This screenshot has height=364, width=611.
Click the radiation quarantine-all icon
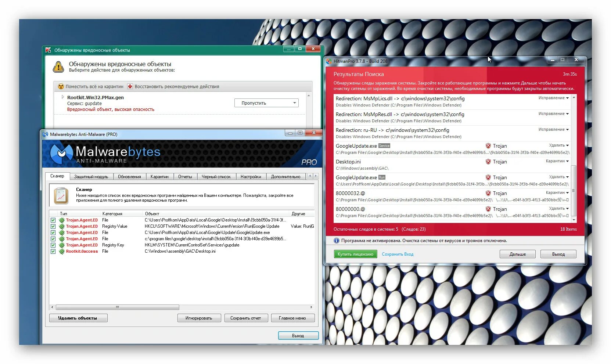point(61,87)
